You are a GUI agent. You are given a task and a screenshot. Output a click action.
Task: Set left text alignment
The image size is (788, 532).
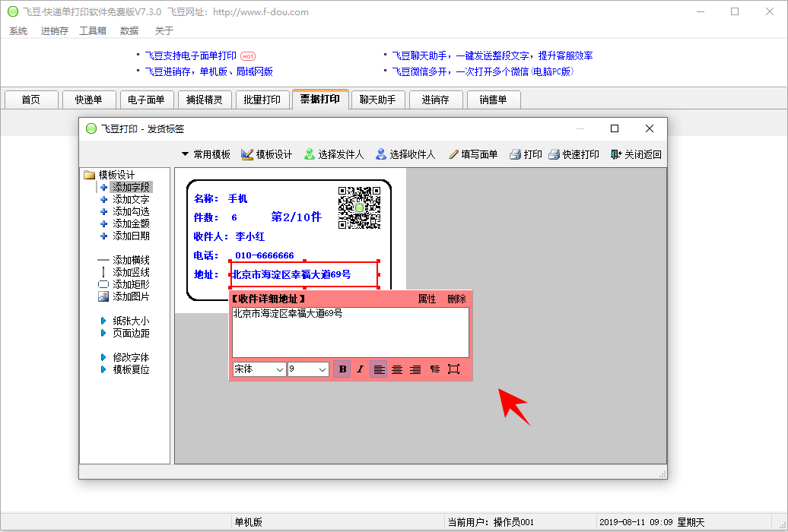point(379,369)
